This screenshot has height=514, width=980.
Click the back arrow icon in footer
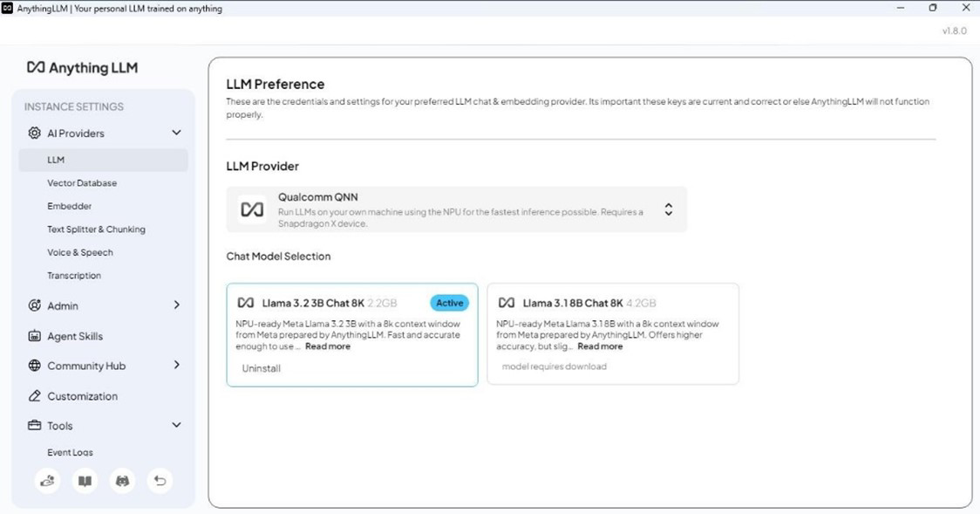(x=160, y=480)
